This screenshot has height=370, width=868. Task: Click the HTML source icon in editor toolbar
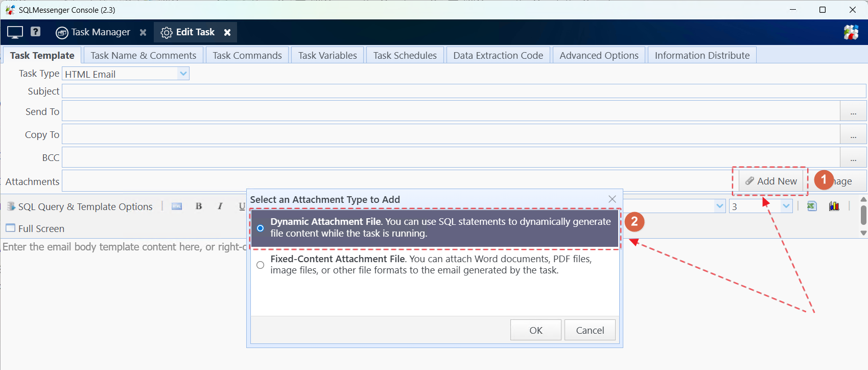point(177,206)
